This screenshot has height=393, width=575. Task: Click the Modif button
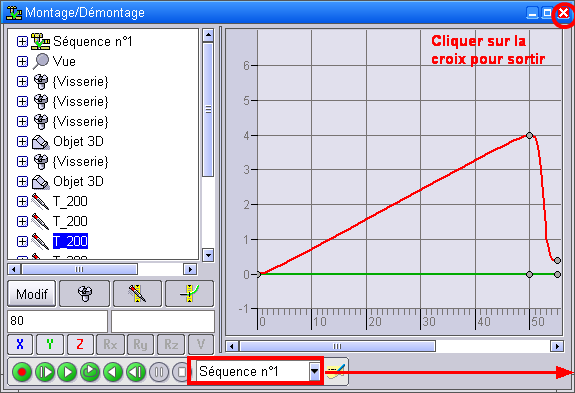(x=32, y=294)
